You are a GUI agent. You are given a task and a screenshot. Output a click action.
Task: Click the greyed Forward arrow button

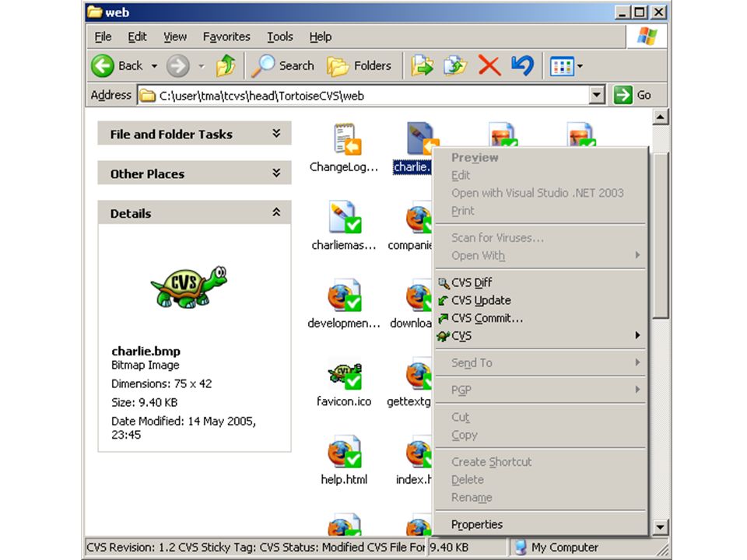tap(177, 65)
